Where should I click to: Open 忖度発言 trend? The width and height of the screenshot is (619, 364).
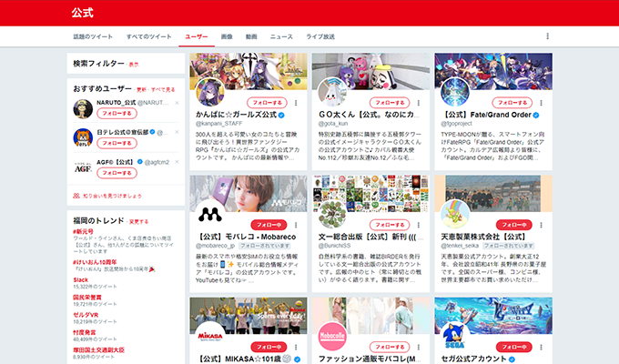pyautogui.click(x=84, y=332)
